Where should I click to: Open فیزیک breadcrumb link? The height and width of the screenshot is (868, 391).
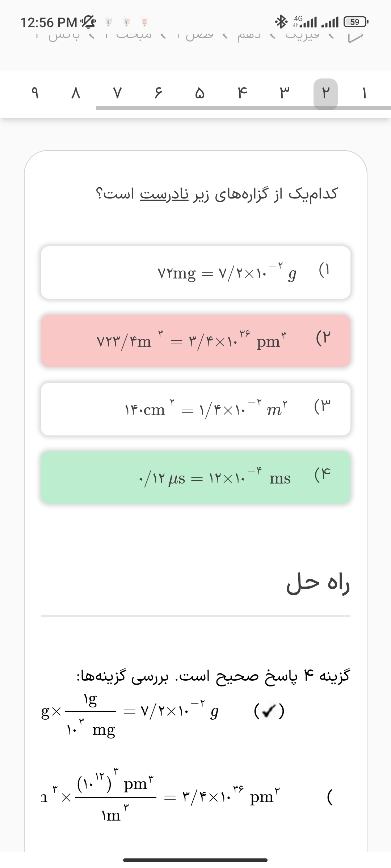click(302, 35)
